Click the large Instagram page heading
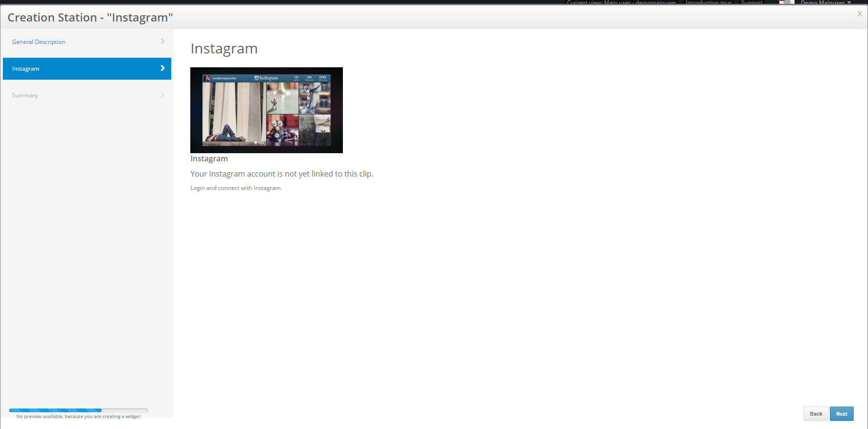The image size is (868, 429). point(224,49)
